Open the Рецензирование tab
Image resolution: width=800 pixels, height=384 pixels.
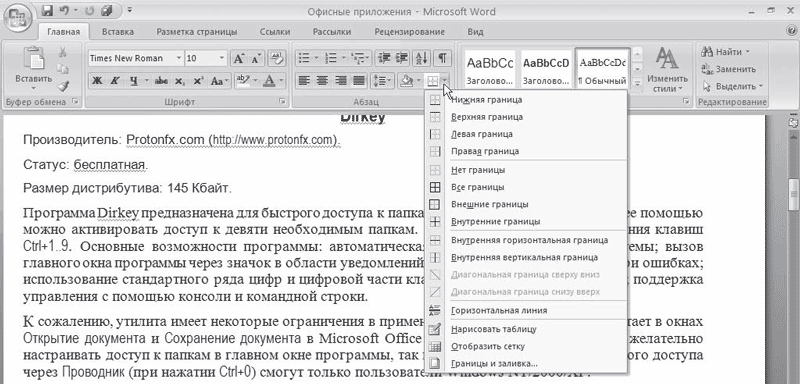409,32
